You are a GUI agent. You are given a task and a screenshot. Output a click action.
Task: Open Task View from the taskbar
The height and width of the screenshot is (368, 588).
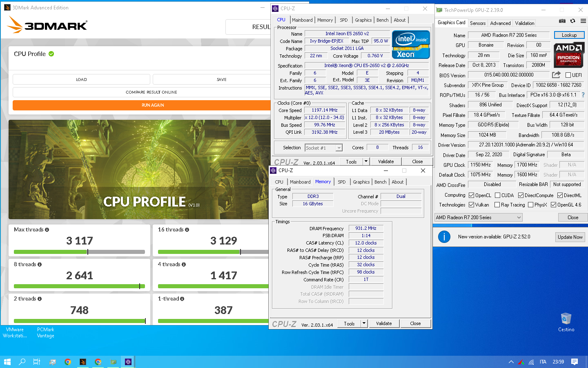pyautogui.click(x=37, y=362)
